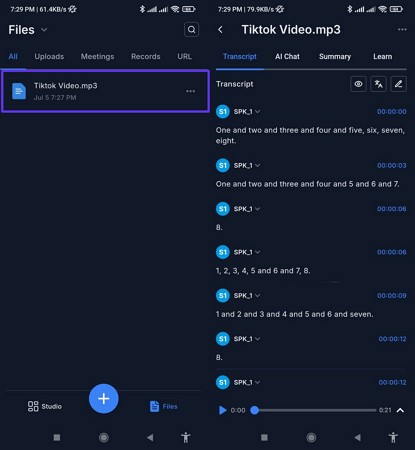Click the 0:21 duration label
This screenshot has height=450, width=415.
(x=385, y=410)
